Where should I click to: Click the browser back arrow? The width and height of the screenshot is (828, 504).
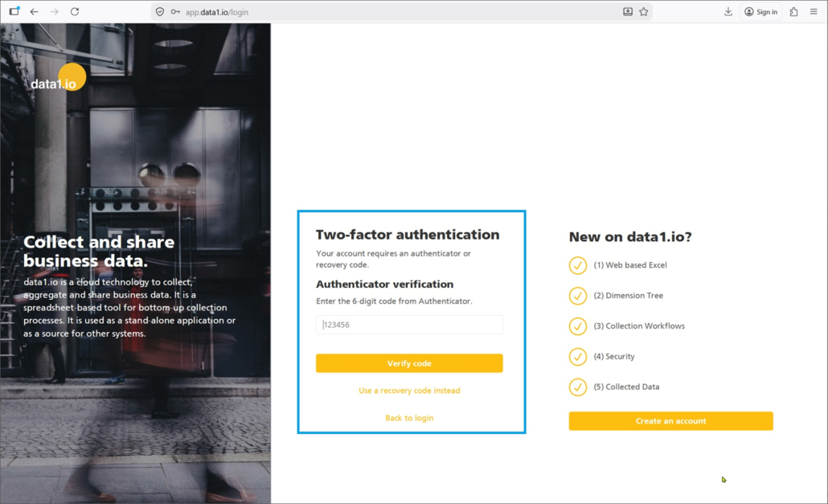34,12
